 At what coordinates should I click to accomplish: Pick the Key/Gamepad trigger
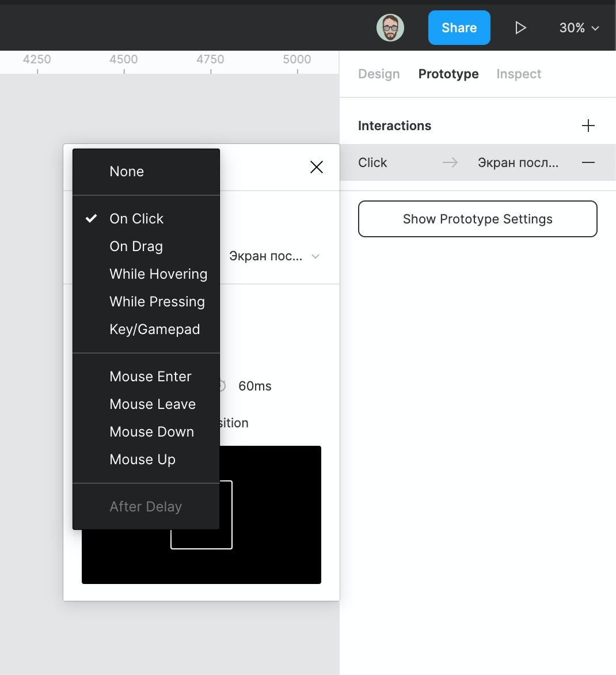coord(146,329)
